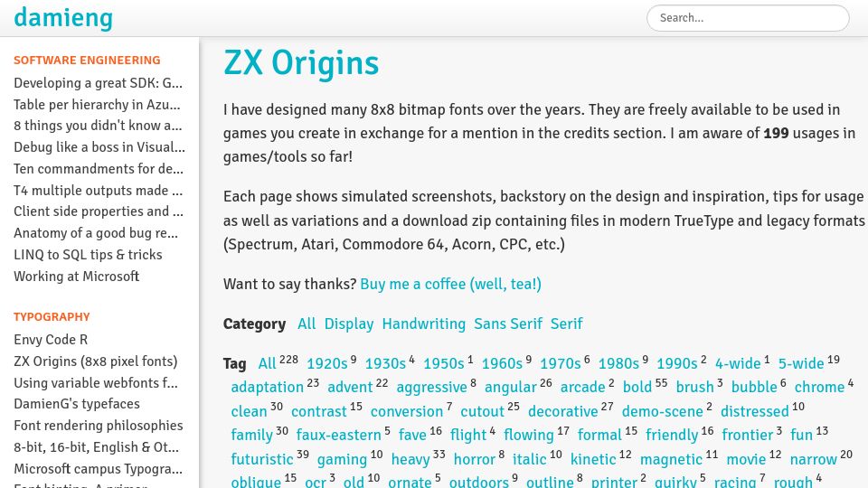Open 'LINQ to SQL tips & tricks'
Viewport: 868px width, 488px height.
pos(88,255)
